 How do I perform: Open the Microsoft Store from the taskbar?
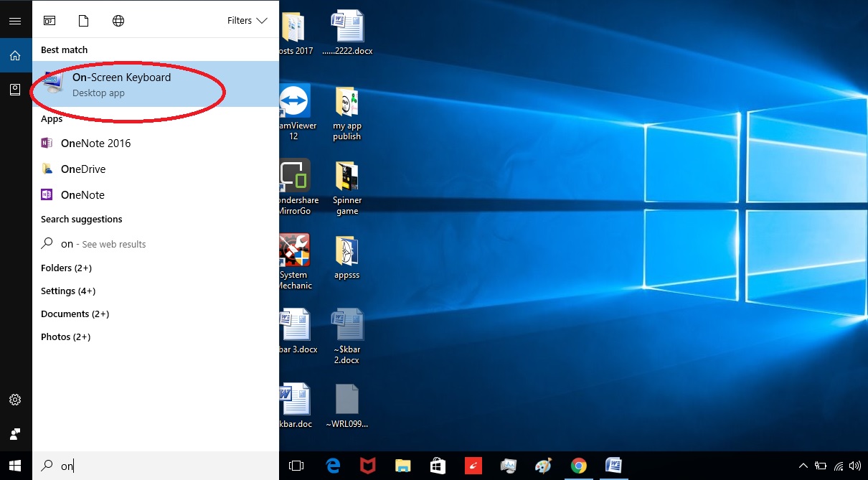438,466
